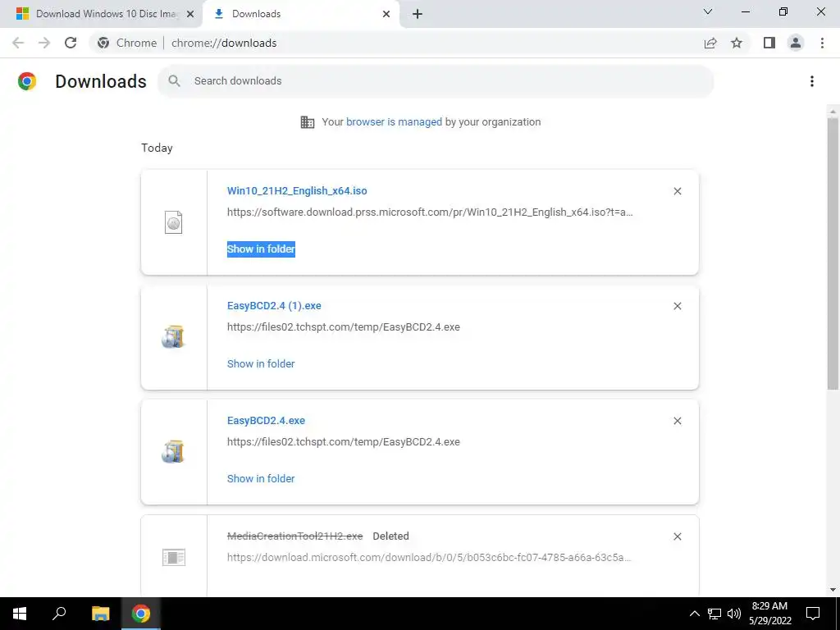The image size is (840, 630).
Task: Click the browser is managed link
Action: point(394,121)
